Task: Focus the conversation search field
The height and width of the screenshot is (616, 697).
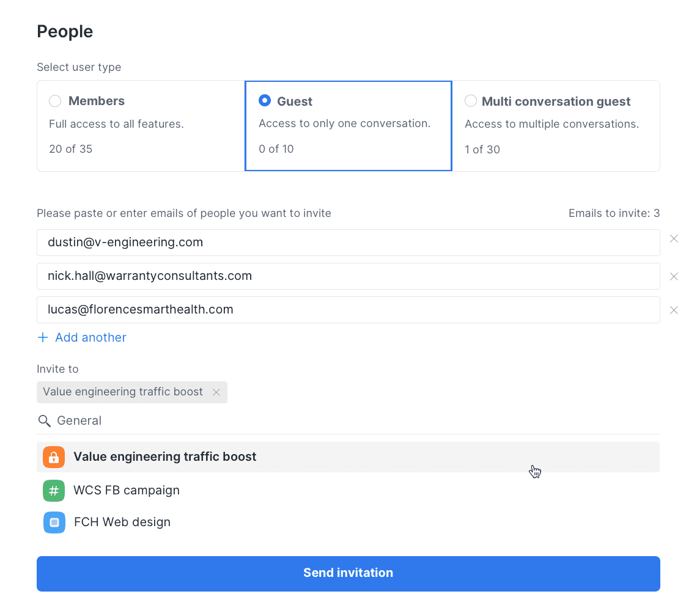Action: [x=355, y=421]
